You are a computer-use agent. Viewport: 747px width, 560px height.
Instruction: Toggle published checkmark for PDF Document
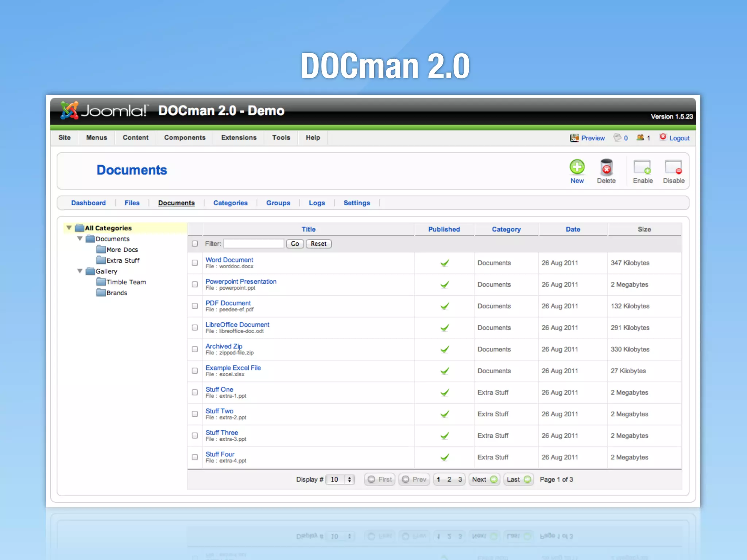(x=444, y=306)
